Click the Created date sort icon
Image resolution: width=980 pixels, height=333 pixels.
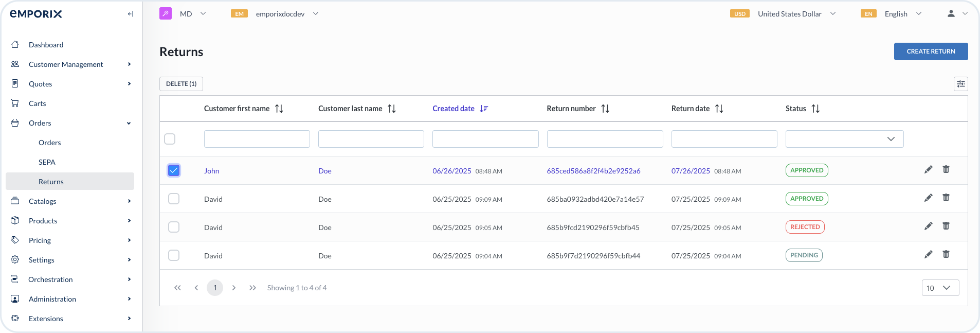pyautogui.click(x=484, y=109)
